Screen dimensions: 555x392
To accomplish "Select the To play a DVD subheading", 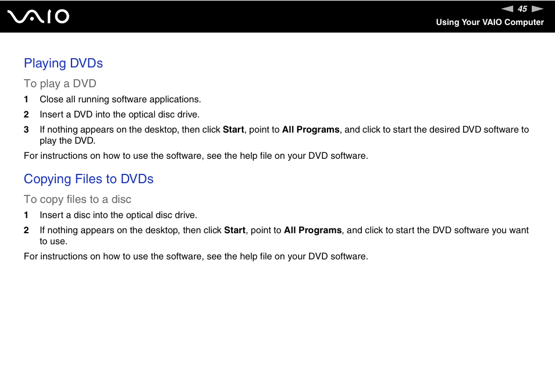I will point(60,84).
